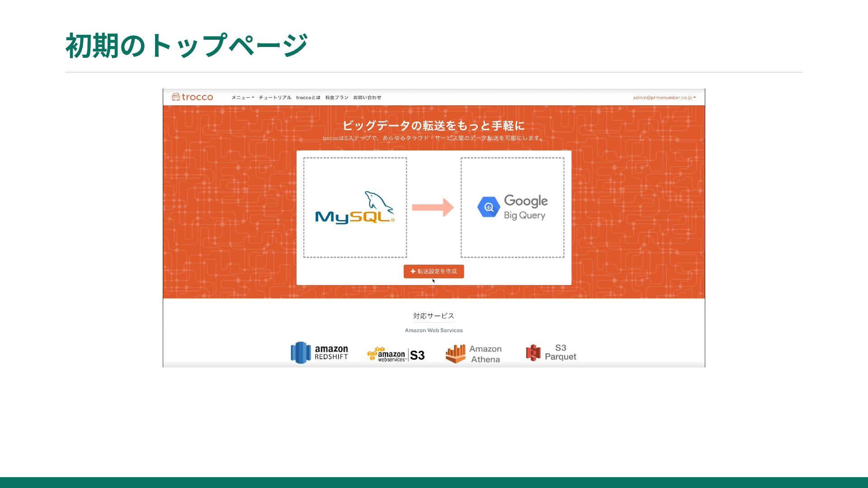Open チュートリアル in the navigation bar
The height and width of the screenshot is (488, 868).
click(275, 98)
